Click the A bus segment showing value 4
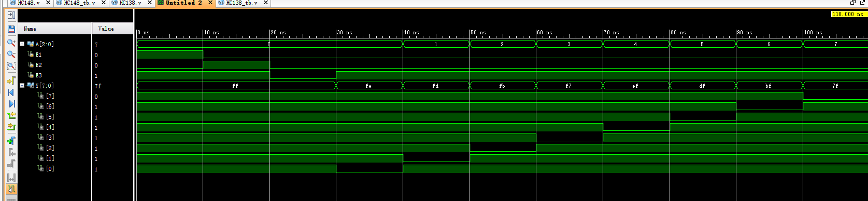 [636, 44]
